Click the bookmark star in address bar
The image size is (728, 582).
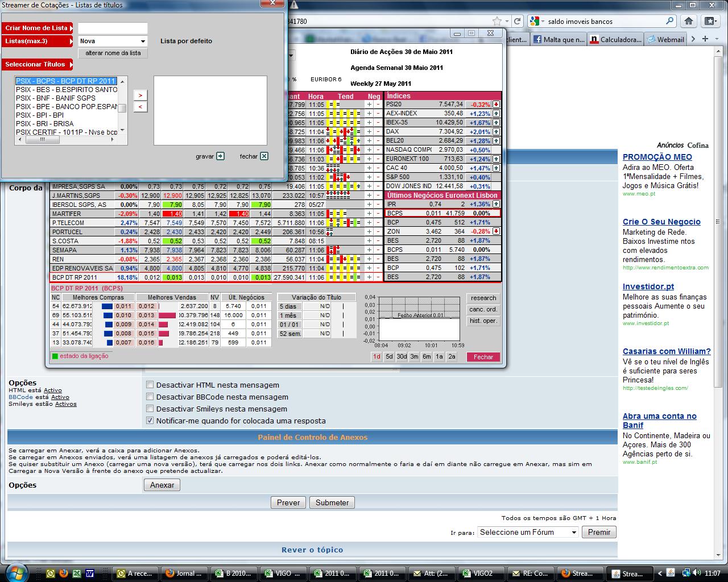click(497, 21)
